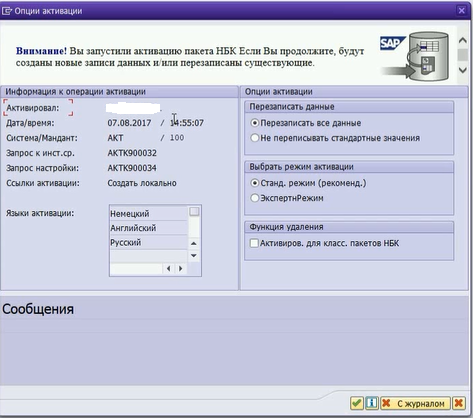
Task: Click 'С журналом' button
Action: 415,403
